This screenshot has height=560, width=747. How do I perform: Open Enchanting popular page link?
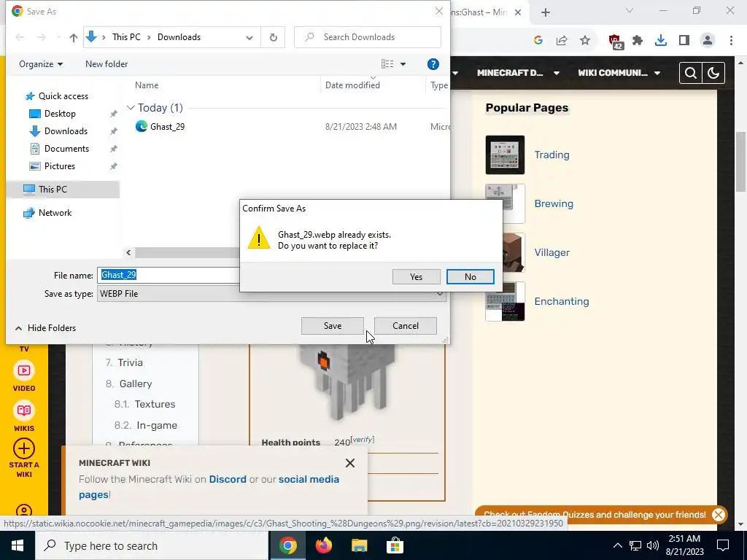click(x=562, y=301)
